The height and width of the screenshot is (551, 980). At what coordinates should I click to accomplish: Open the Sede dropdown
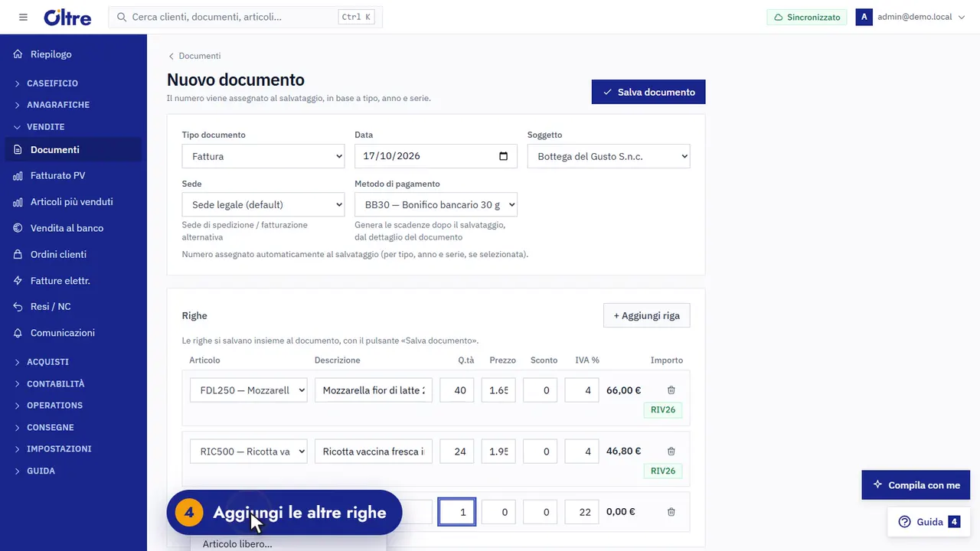263,204
